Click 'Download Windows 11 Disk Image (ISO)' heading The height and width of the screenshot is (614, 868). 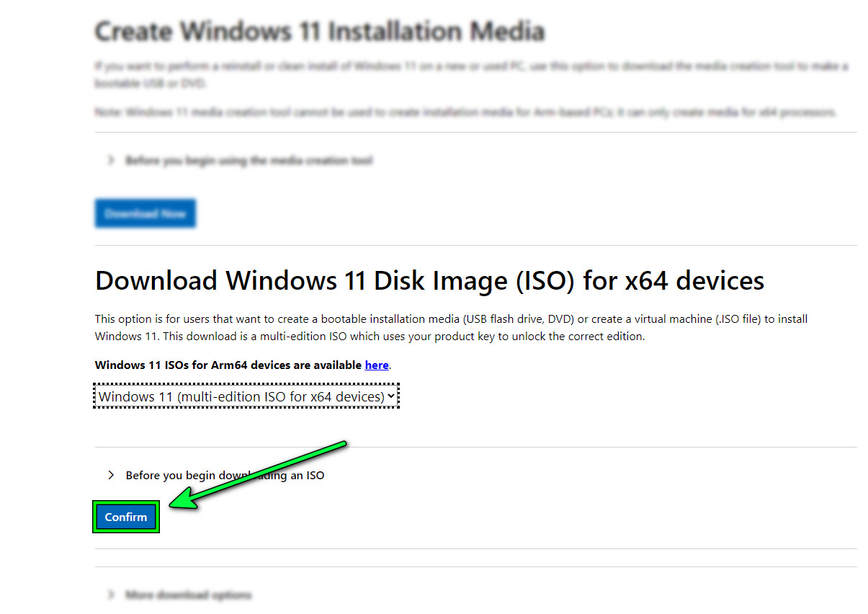pyautogui.click(x=429, y=281)
